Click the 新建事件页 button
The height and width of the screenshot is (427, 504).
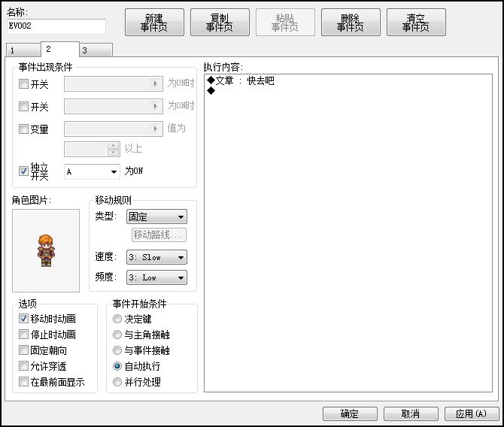tap(154, 22)
